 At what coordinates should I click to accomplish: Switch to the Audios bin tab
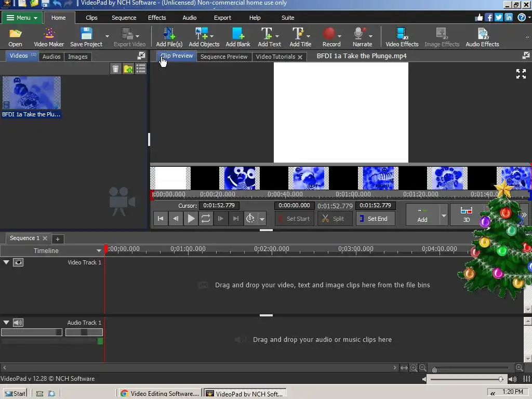coord(51,57)
